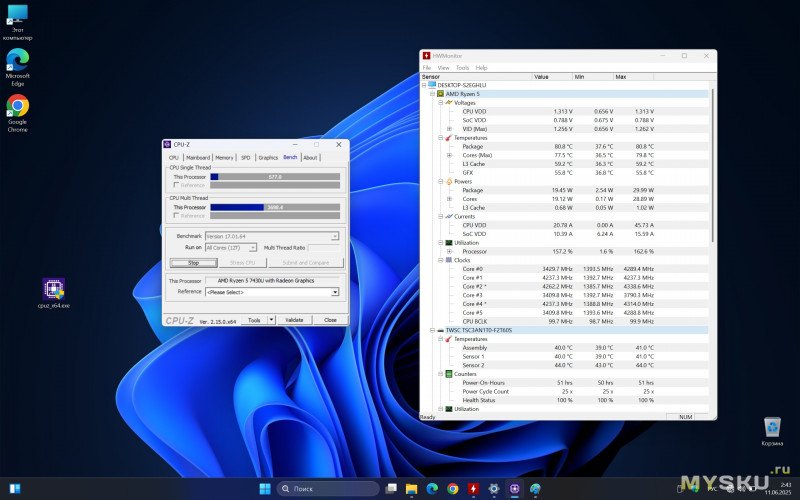The width and height of the screenshot is (800, 500).
Task: Click the Validate button in CPU-Z
Action: pos(294,320)
